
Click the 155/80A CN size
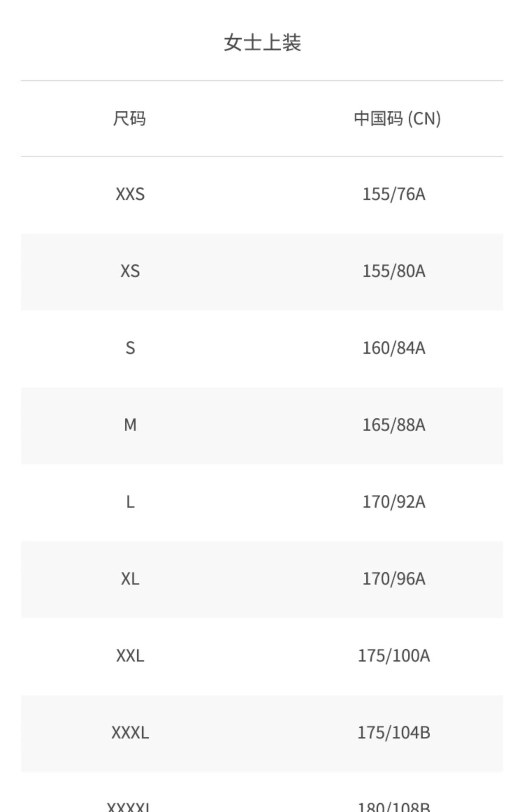click(394, 272)
